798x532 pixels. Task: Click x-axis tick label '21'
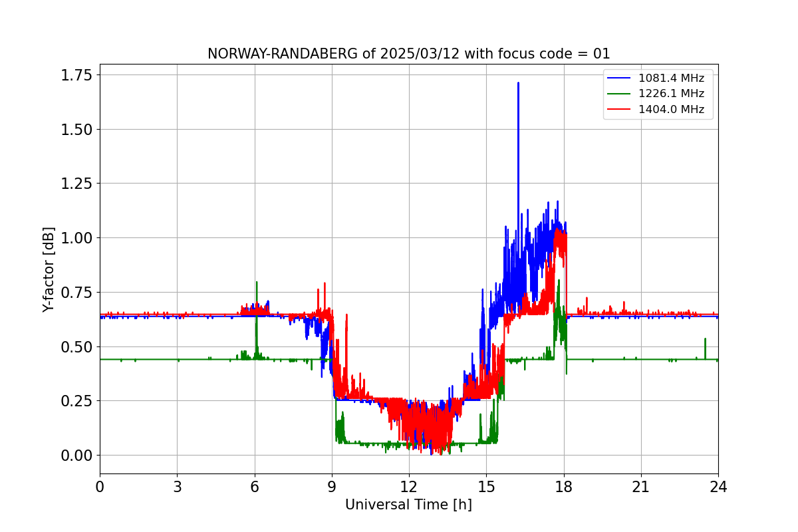point(640,486)
